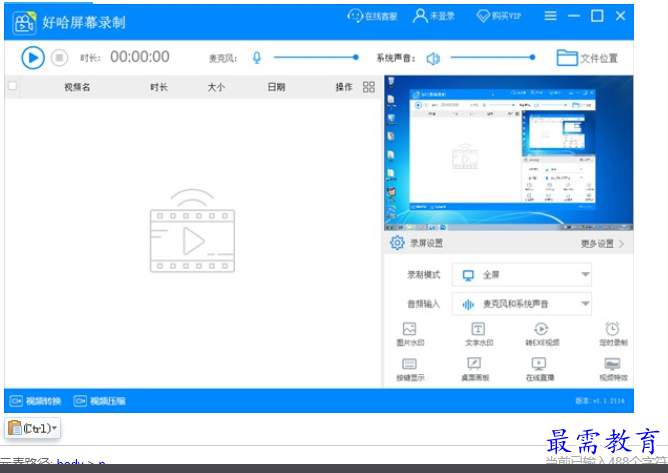Sort by the 时长 column header

pos(159,87)
